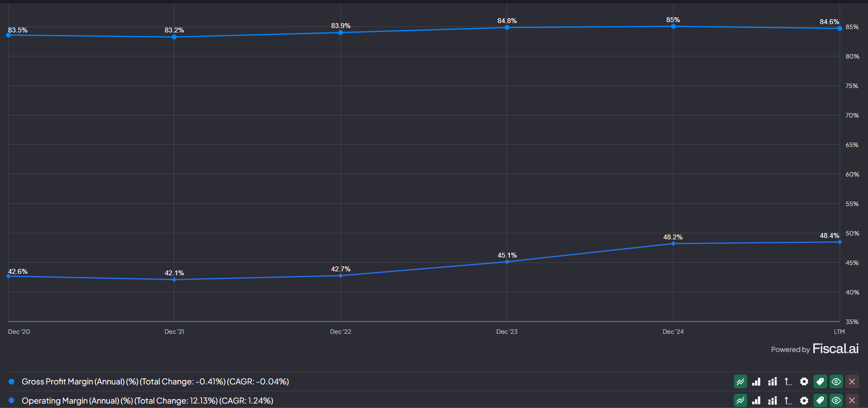The width and height of the screenshot is (868, 408).
Task: Click the 84.6% gross margin LTM point
Action: click(840, 29)
